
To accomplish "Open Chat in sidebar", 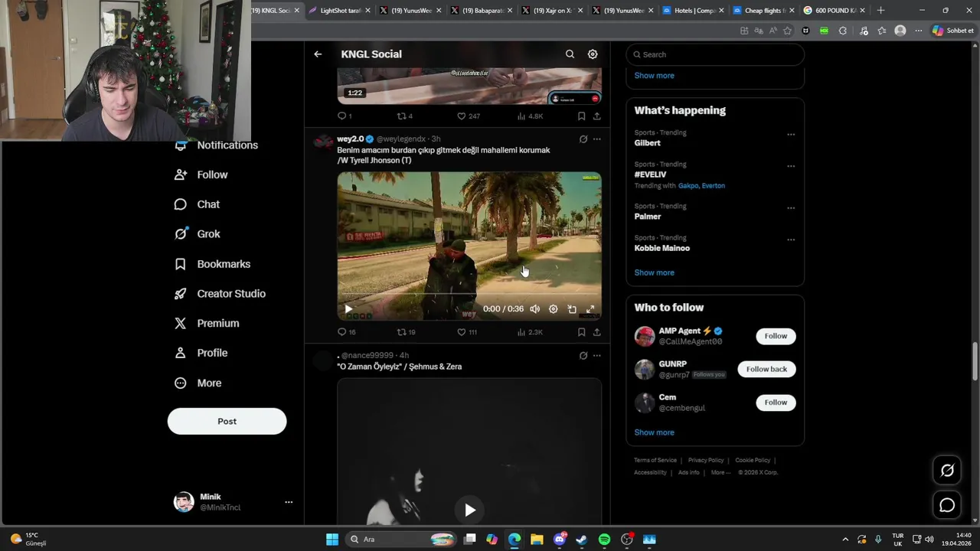I will point(198,204).
